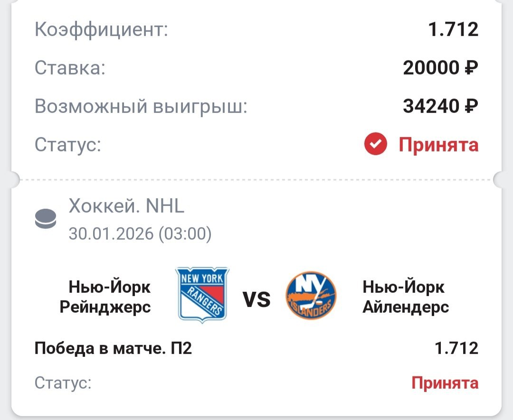Open the Хоккей. NHL league link
This screenshot has width=513, height=420.
(126, 206)
